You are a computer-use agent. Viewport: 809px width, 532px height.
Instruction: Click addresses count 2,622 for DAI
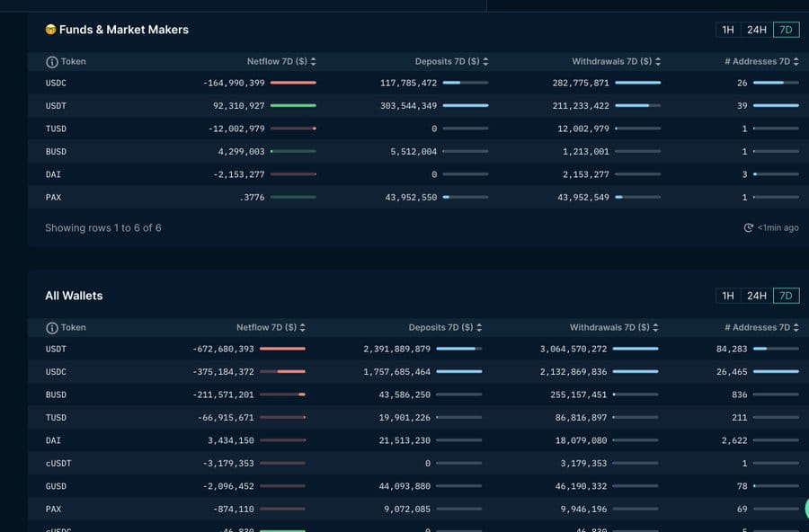(734, 440)
